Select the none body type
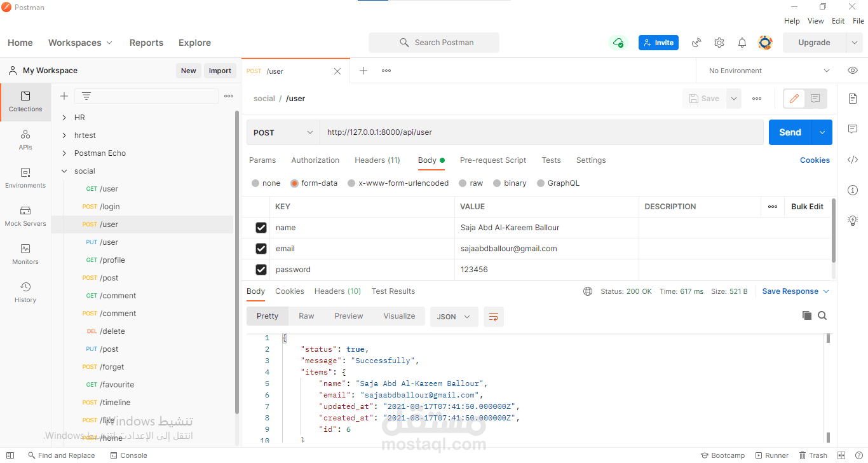The width and height of the screenshot is (868, 463). pyautogui.click(x=255, y=183)
